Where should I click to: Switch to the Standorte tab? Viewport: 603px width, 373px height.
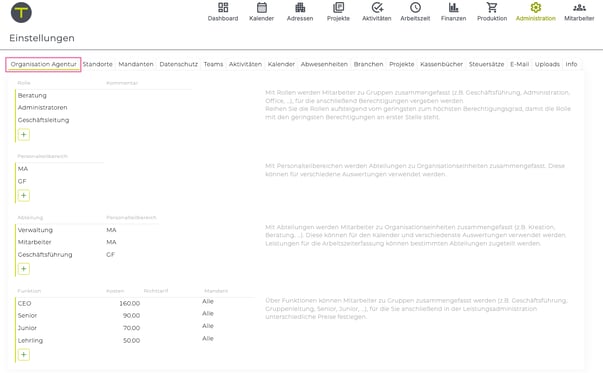98,64
